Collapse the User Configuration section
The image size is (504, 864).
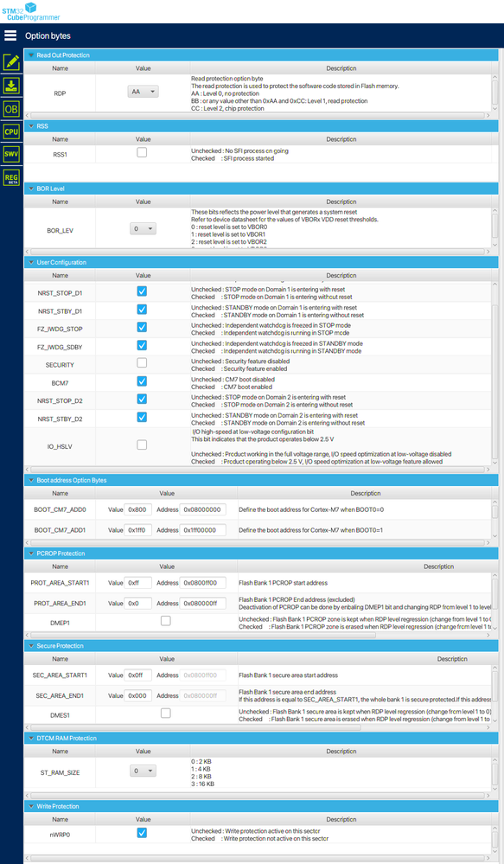point(31,262)
